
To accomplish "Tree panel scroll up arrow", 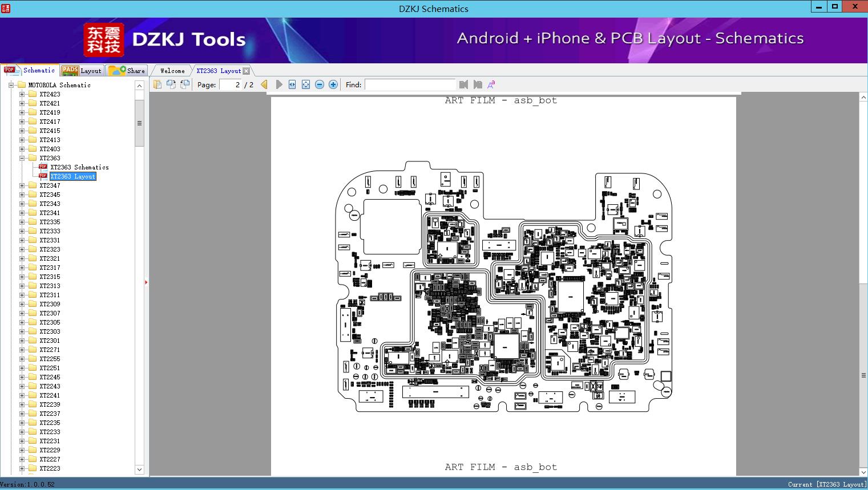I will click(x=139, y=86).
